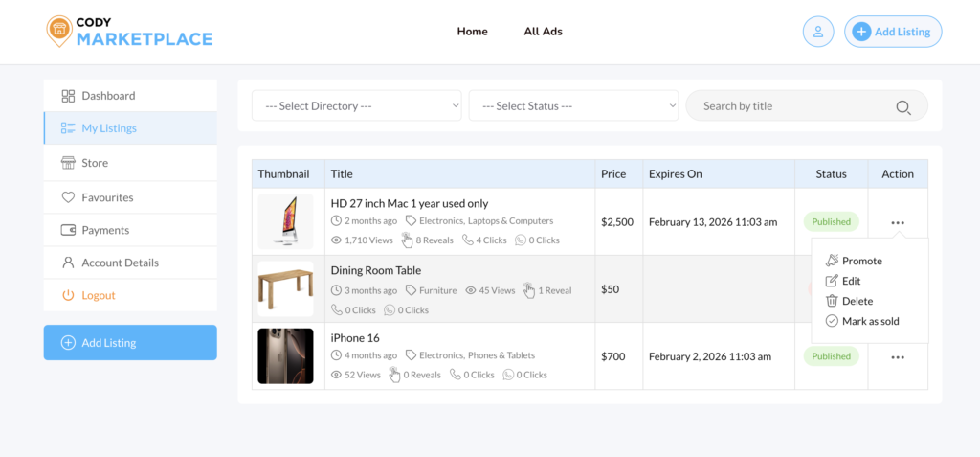The height and width of the screenshot is (457, 980).
Task: Click the Favourites heart icon
Action: [68, 197]
